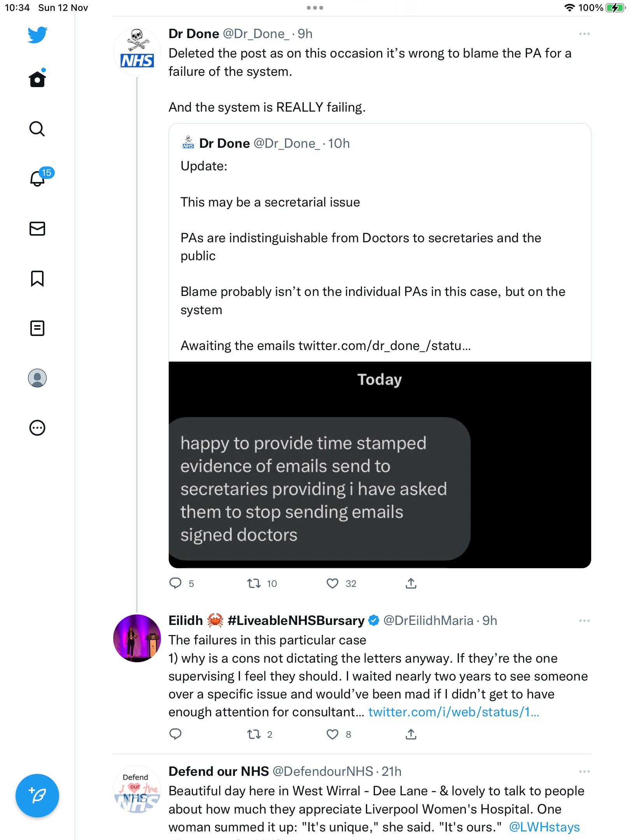Tap the compose new tweet button
Viewport: 630px width, 840px height.
(37, 796)
